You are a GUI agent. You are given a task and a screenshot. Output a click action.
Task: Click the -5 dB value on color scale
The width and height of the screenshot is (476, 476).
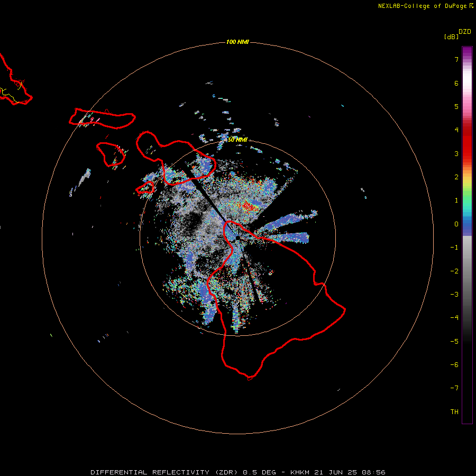coord(454,342)
